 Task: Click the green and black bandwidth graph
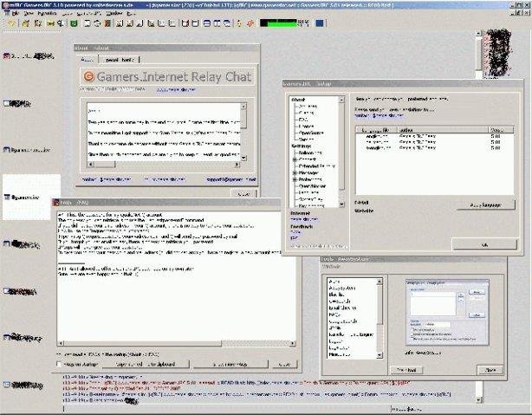(278, 23)
